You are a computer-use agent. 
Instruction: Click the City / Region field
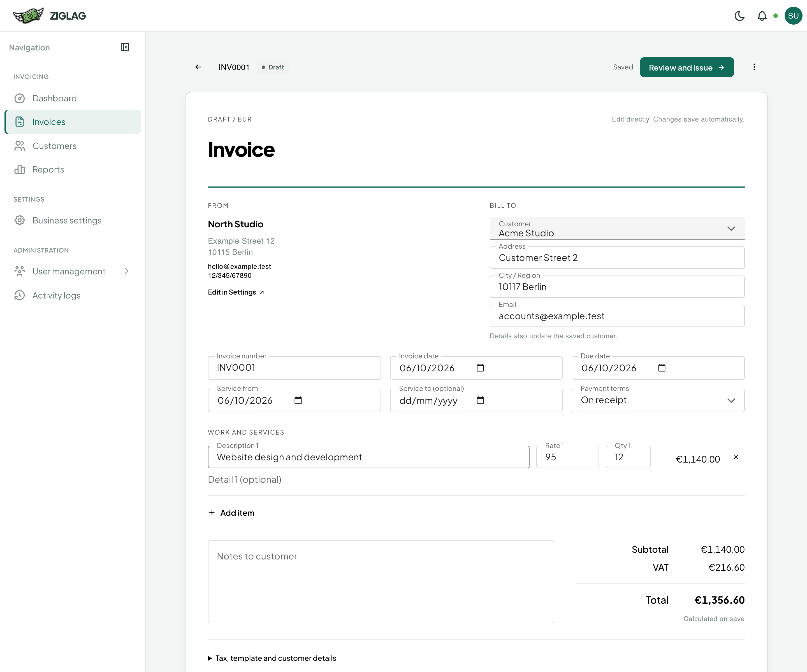coord(617,287)
